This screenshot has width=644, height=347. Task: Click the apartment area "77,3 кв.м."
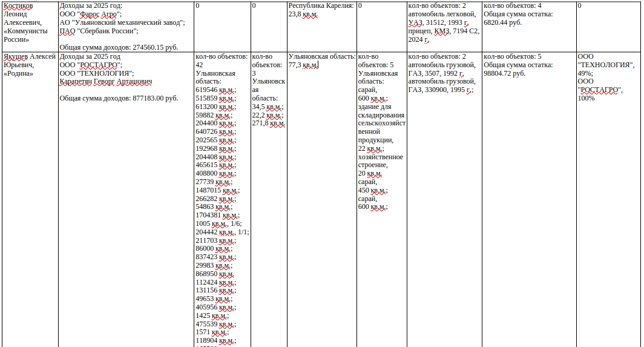(303, 65)
